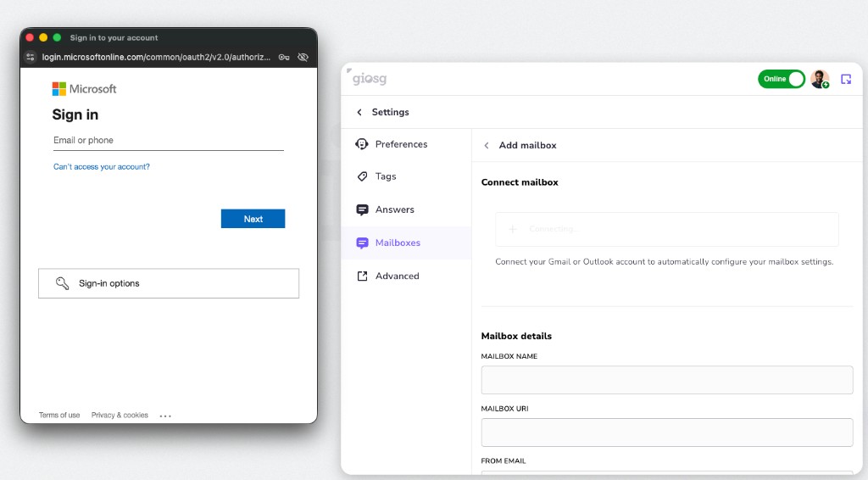
Task: Open the three-dots menu in sign-in footer
Action: pyautogui.click(x=165, y=416)
